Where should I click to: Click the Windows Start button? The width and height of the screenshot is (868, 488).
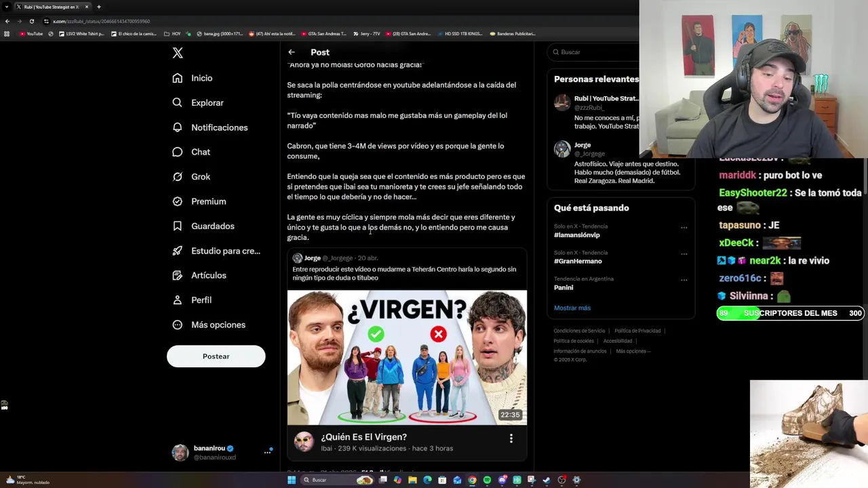pyautogui.click(x=292, y=480)
